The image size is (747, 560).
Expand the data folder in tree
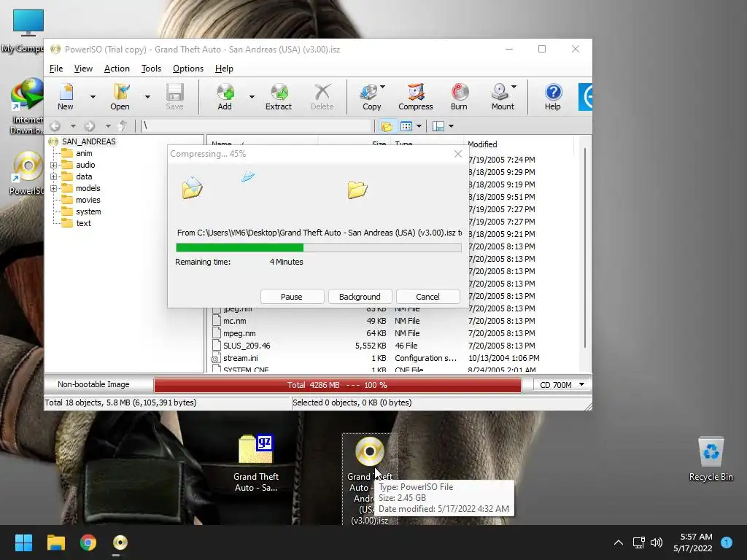[53, 176]
